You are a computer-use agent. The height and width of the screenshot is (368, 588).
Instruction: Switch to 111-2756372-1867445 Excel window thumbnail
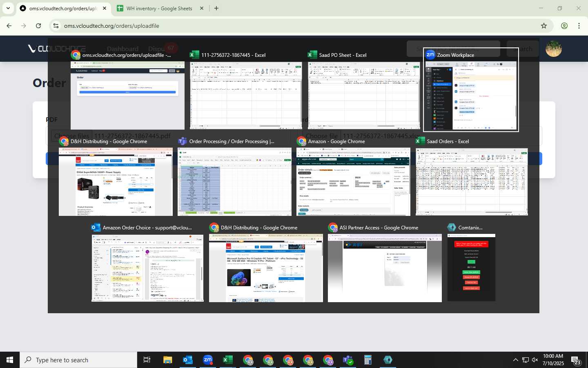(x=246, y=96)
